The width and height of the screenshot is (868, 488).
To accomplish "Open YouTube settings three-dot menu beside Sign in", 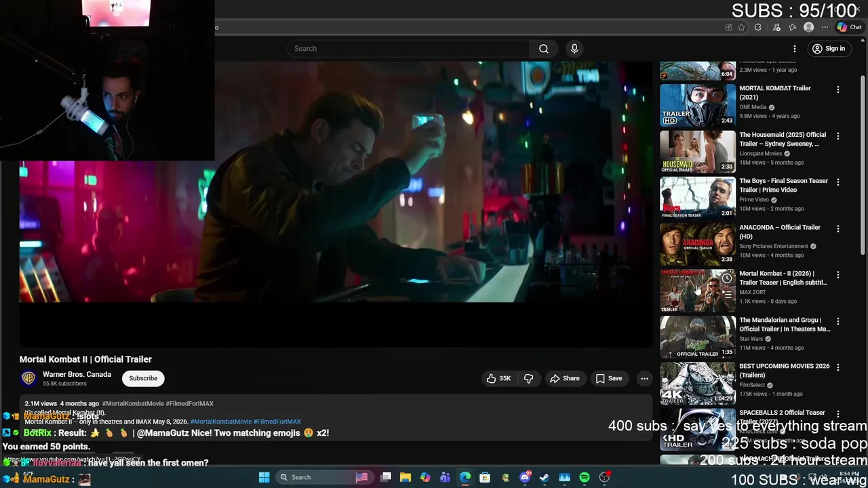I will [x=795, y=49].
